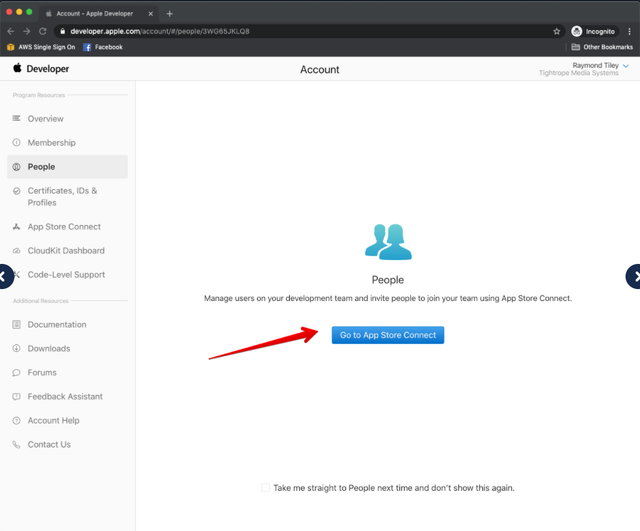
Task: Open the Facebook bookmark
Action: [x=103, y=47]
